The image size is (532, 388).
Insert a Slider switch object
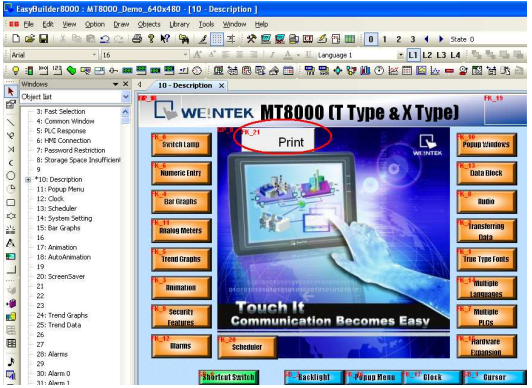113,71
